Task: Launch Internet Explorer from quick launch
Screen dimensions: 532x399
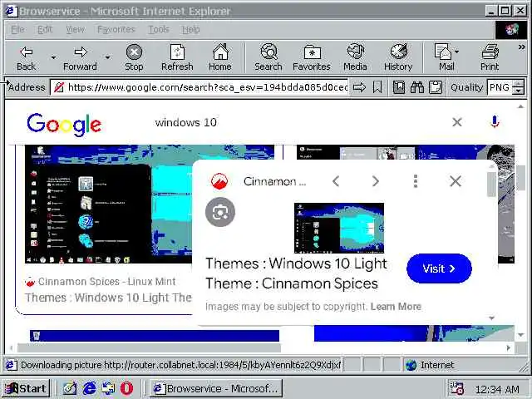Action: coord(89,388)
